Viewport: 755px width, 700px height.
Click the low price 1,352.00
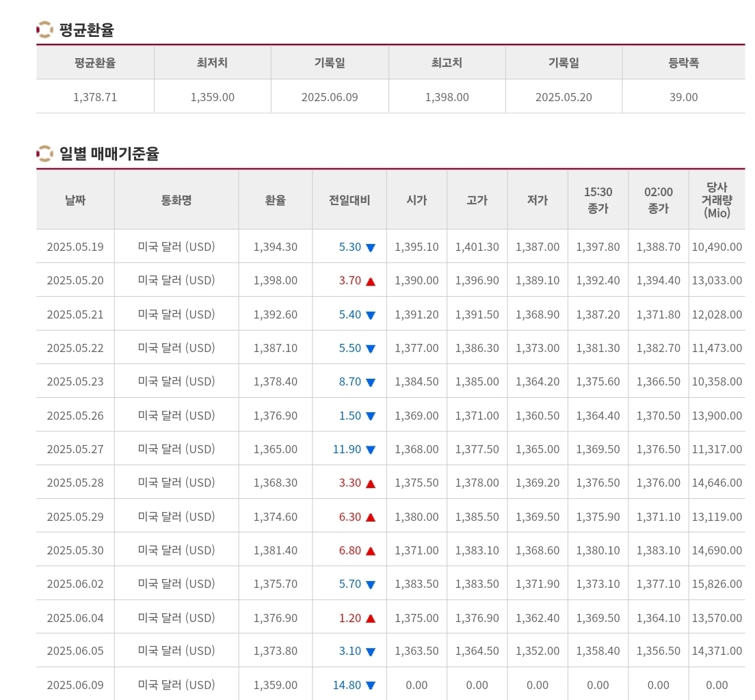pyautogui.click(x=538, y=651)
